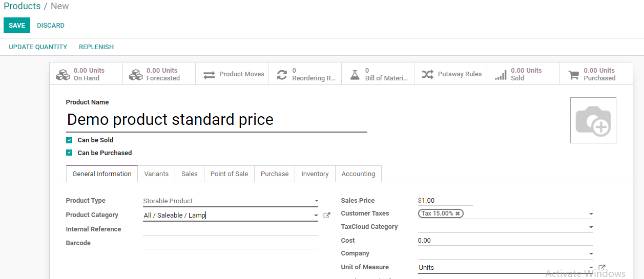Click into the Barcode input field
The image size is (644, 279).
pyautogui.click(x=230, y=243)
